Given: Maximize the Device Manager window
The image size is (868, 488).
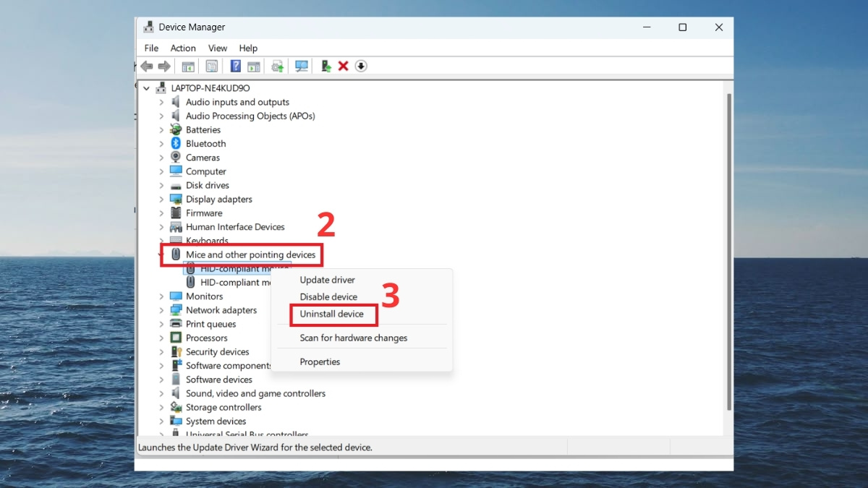Looking at the screenshot, I should coord(682,27).
